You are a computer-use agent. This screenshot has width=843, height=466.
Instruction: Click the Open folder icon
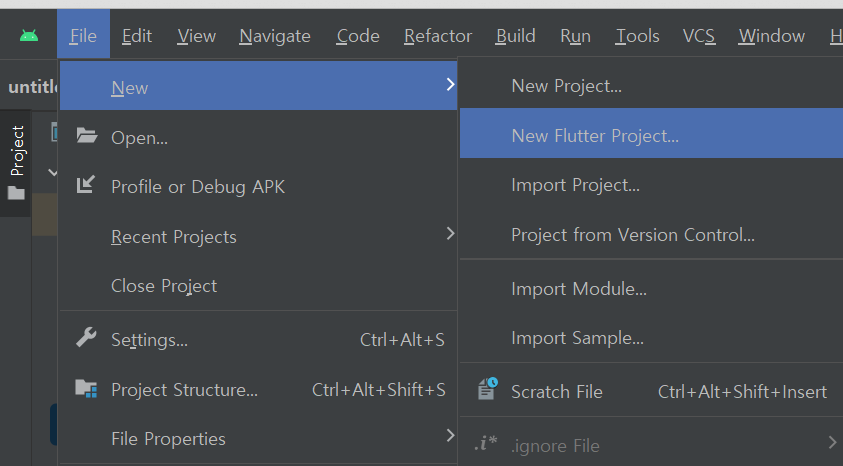86,137
